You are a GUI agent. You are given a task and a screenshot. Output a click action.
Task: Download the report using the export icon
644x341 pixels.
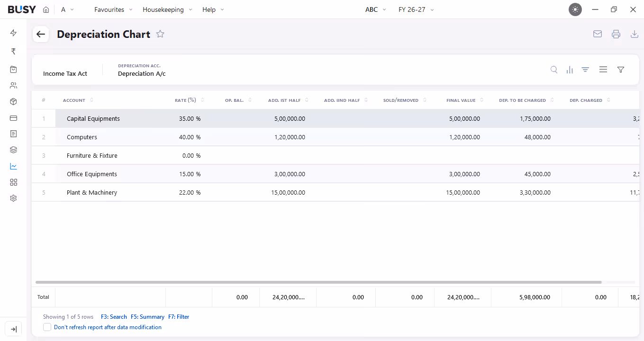(x=635, y=34)
